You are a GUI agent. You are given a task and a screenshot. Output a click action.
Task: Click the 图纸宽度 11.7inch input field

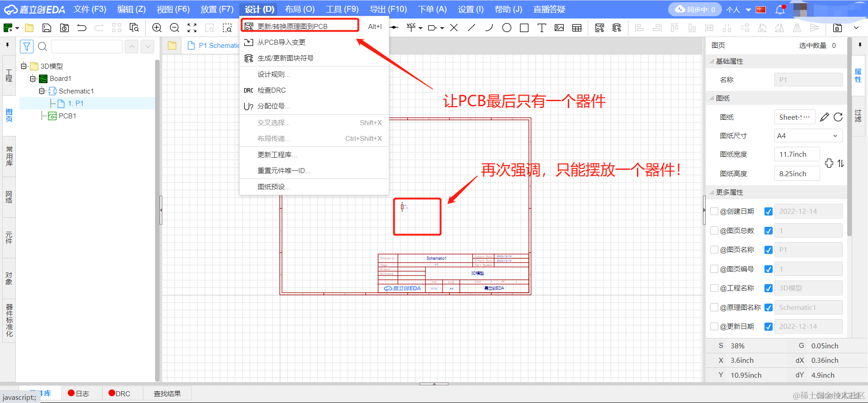(x=797, y=155)
